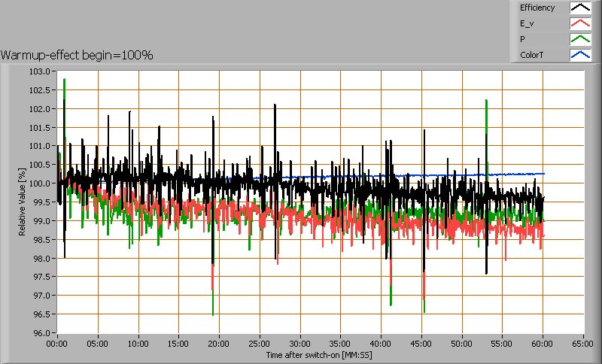Click the black Efficiency line icon in legend
Screen dimensions: 602x364
pos(579,8)
